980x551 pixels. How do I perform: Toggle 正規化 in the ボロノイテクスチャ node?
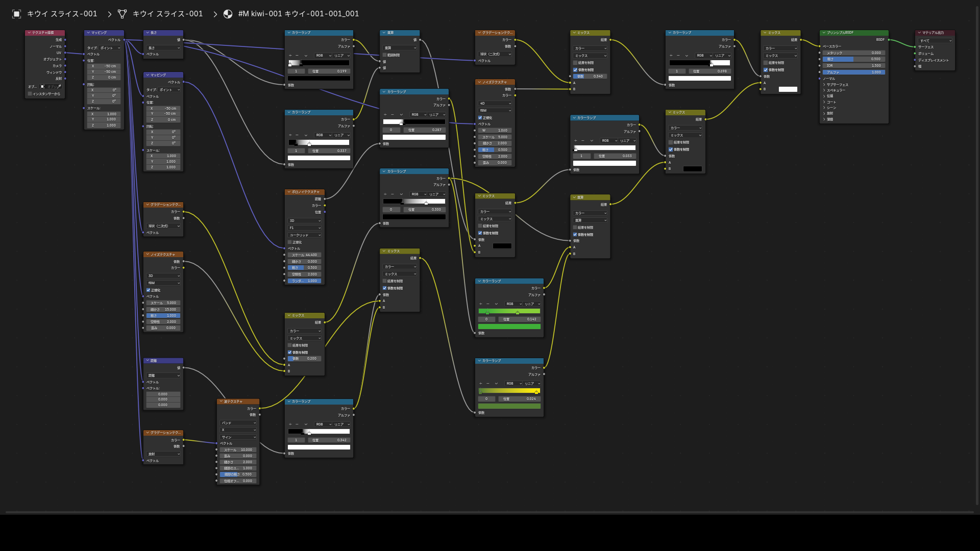[290, 242]
